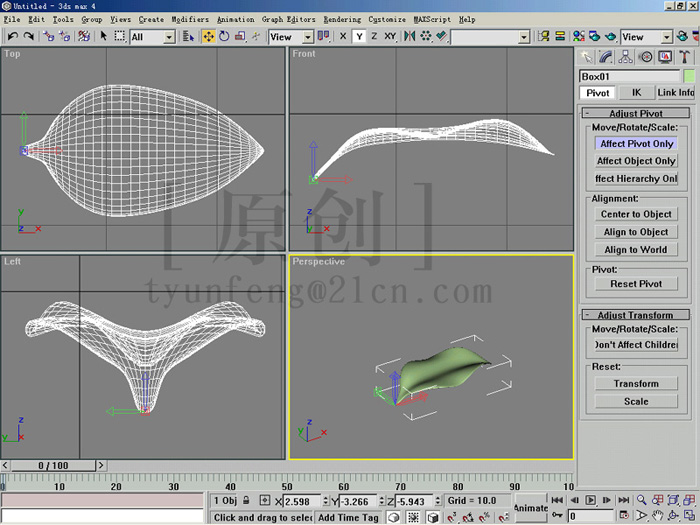Open the Material Editor icon

click(578, 36)
